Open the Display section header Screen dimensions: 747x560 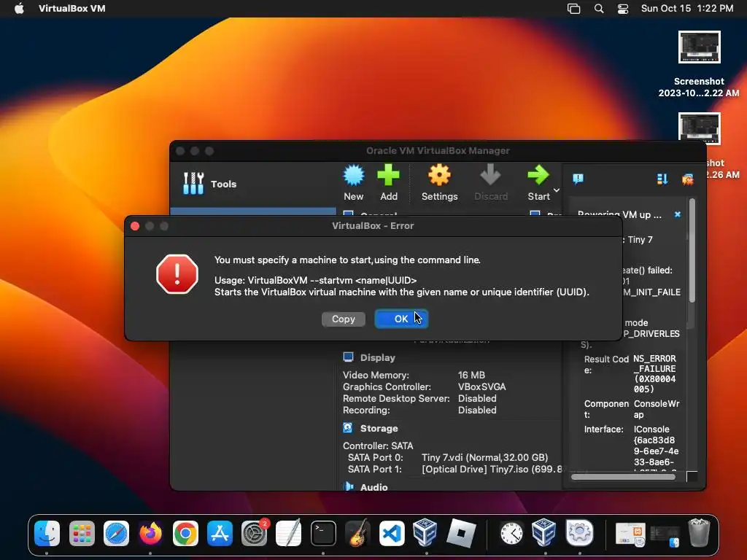click(377, 357)
